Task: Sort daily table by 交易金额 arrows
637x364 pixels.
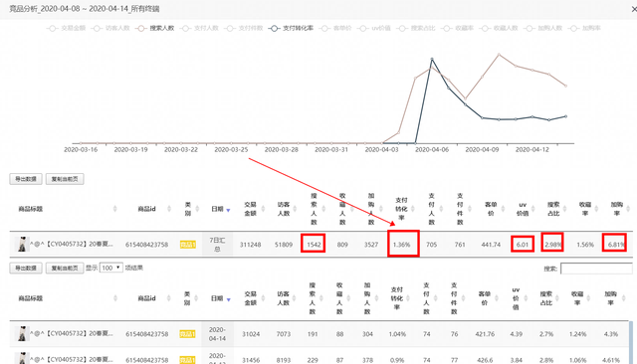Action: 263,298
